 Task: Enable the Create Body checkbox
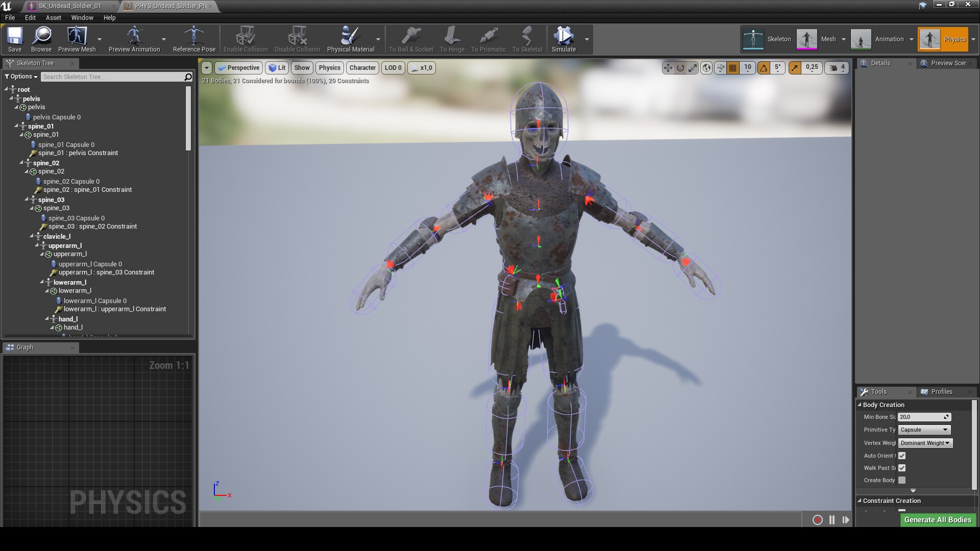click(x=902, y=480)
